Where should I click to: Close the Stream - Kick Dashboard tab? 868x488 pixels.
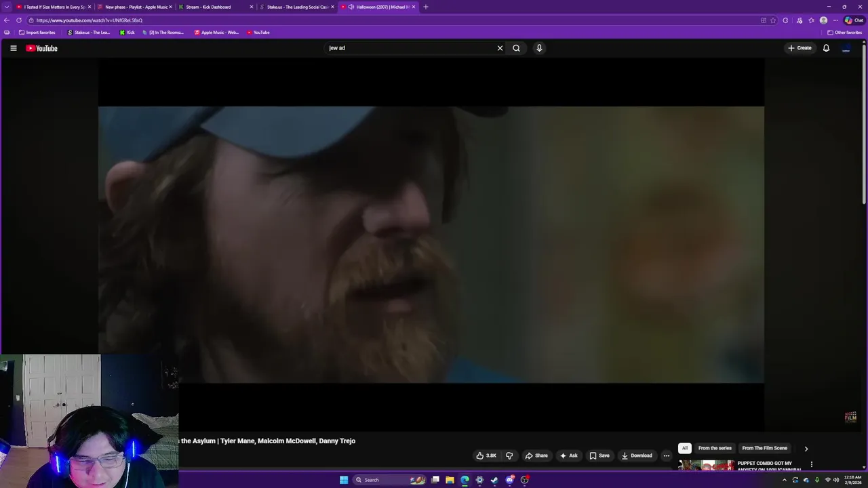point(252,7)
